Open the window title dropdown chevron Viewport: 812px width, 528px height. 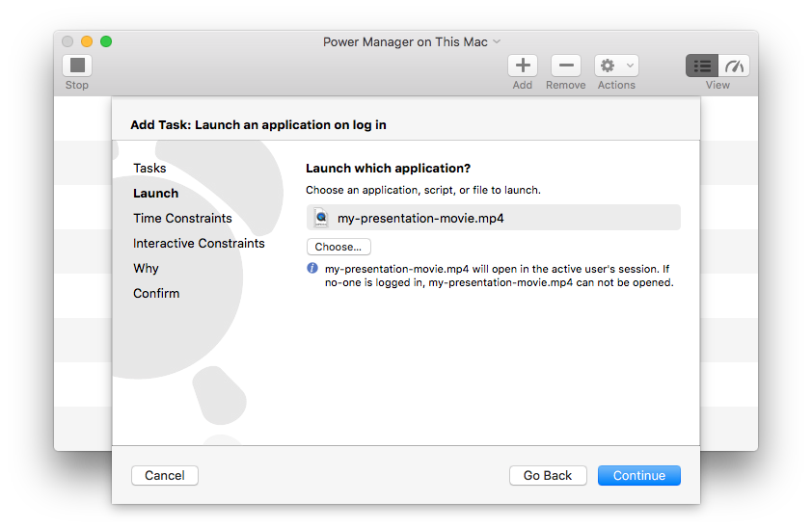tap(498, 41)
